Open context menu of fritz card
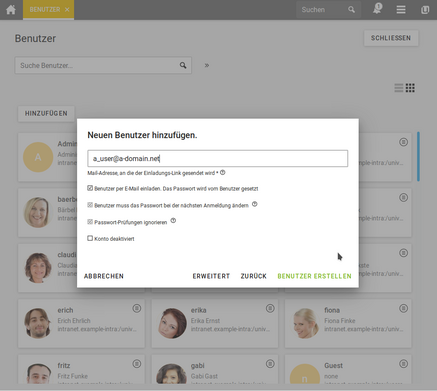The height and width of the screenshot is (391, 437). (x=137, y=364)
